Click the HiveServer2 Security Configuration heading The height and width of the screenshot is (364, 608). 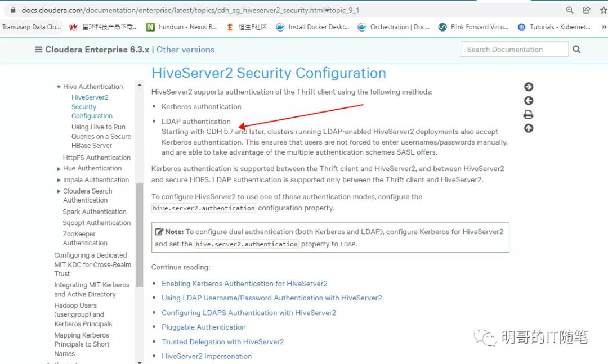point(269,73)
